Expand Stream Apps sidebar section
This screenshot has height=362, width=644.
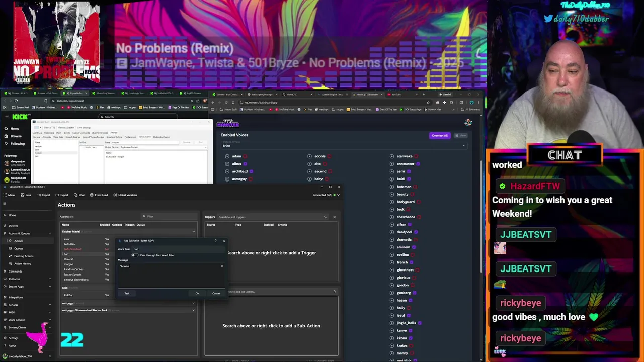coord(49,287)
